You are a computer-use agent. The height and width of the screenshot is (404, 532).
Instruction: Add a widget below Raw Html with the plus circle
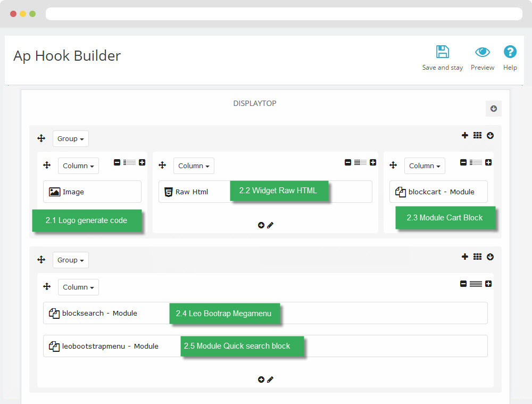(261, 225)
